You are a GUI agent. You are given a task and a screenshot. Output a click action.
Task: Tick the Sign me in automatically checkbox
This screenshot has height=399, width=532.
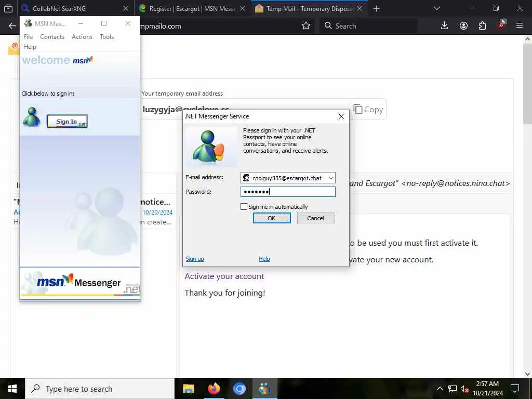coord(244,207)
